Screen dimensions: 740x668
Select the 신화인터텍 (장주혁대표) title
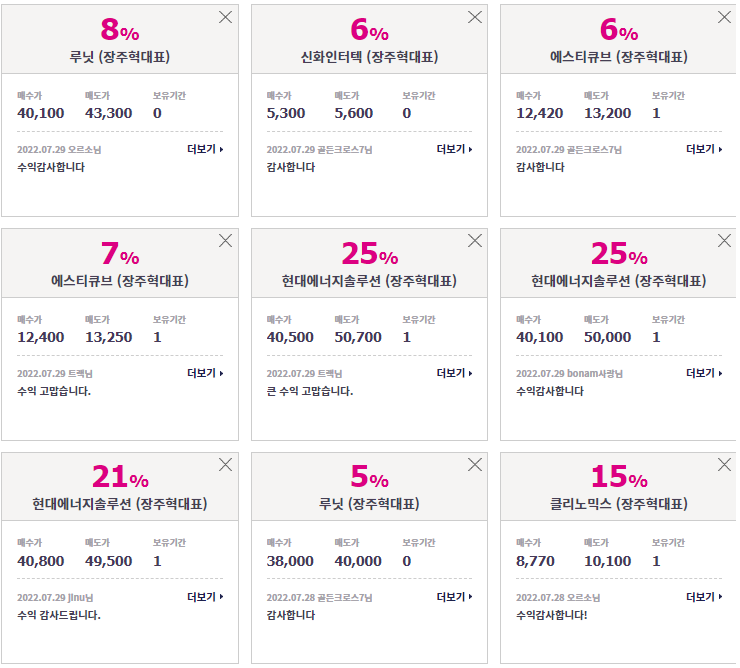pos(370,57)
